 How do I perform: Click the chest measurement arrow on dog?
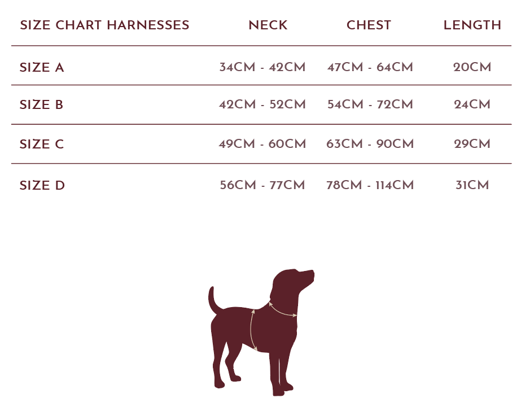pyautogui.click(x=253, y=330)
